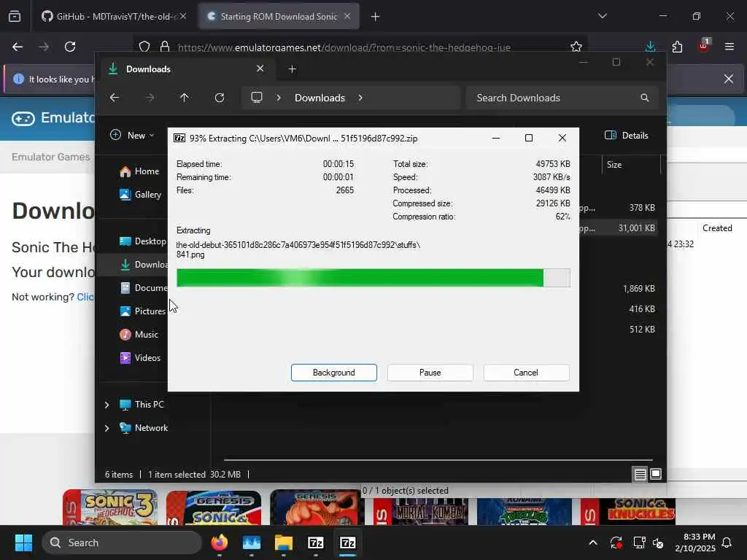The width and height of the screenshot is (747, 560).
Task: Toggle the Details pane in Explorer
Action: (627, 135)
